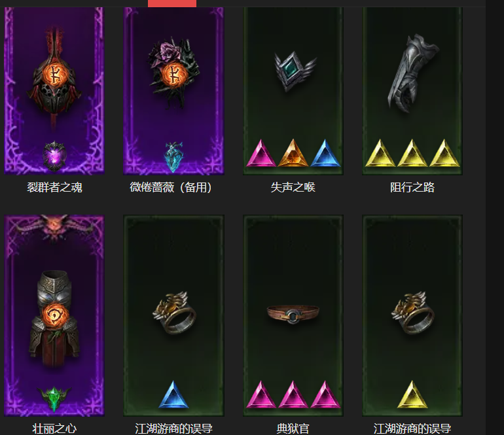Select the blue triangle gem on 失声之喉
The image size is (504, 435).
pyautogui.click(x=325, y=153)
